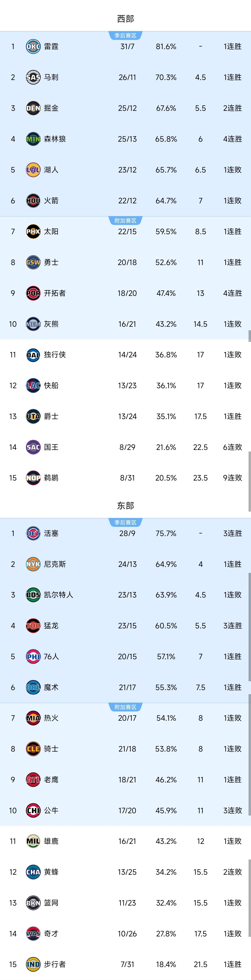This screenshot has height=980, width=251.
Task: Open the 西部 conference heading
Action: point(125,19)
